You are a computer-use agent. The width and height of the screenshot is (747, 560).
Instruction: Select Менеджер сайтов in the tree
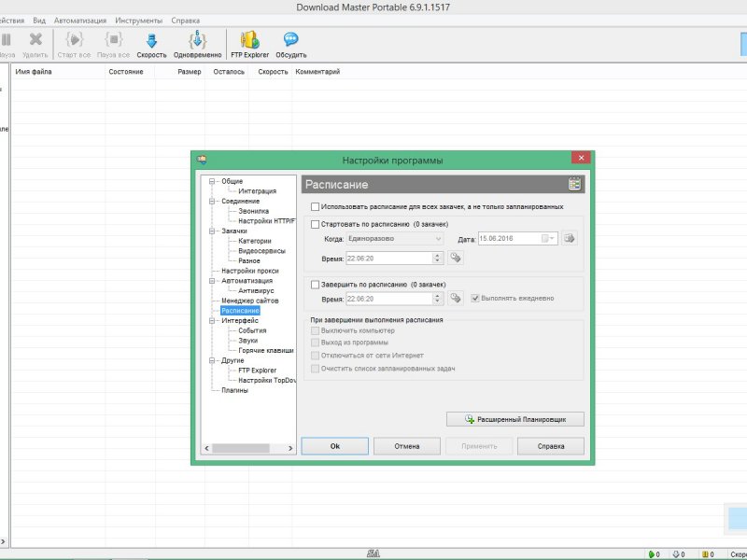[249, 301]
